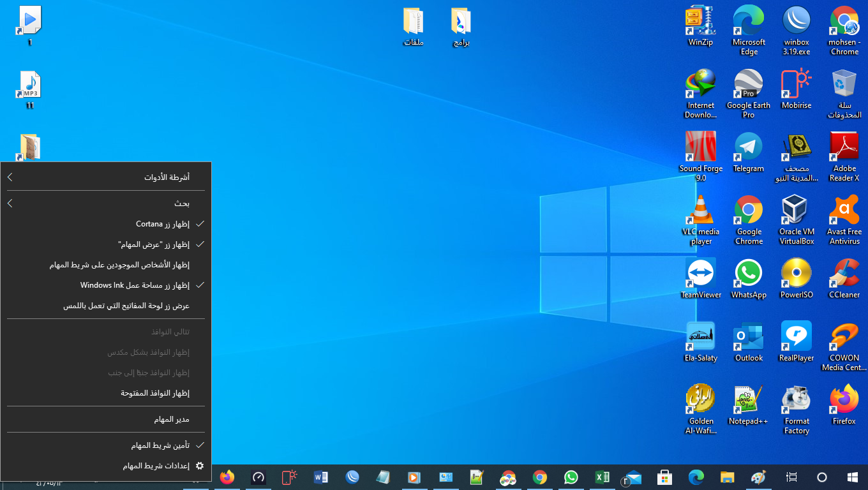This screenshot has width=868, height=490.
Task: Open Notepad++ from taskbar
Action: point(477,477)
